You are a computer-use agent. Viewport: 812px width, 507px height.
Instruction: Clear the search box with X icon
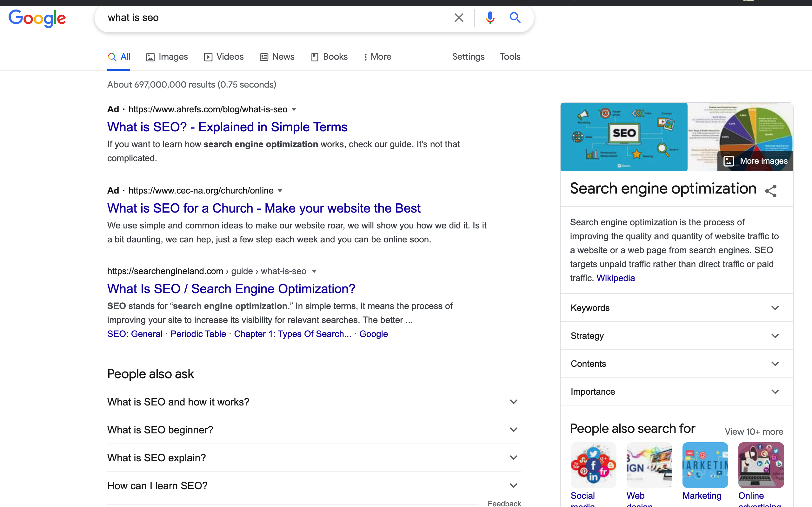point(458,18)
